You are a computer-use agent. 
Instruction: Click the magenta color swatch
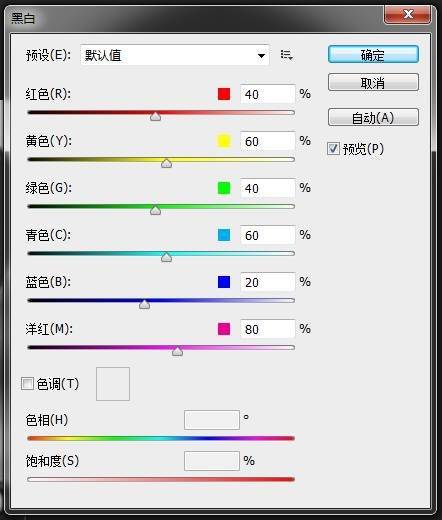(x=224, y=329)
